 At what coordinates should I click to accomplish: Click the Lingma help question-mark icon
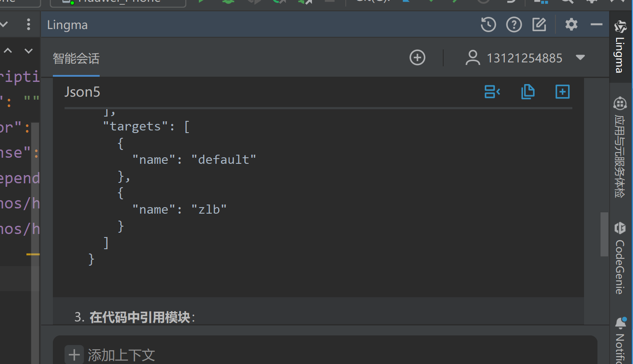[514, 25]
